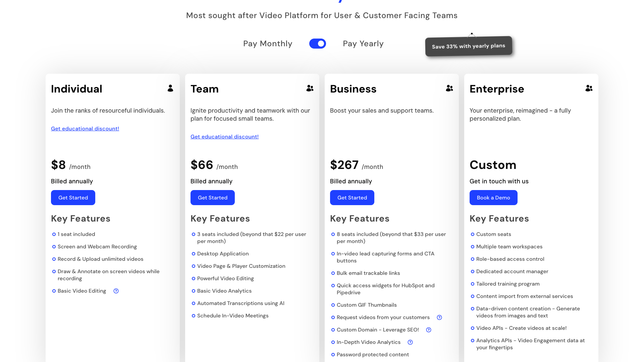Select the Pay Yearly option
Image resolution: width=644 pixels, height=362 pixels.
pos(363,44)
